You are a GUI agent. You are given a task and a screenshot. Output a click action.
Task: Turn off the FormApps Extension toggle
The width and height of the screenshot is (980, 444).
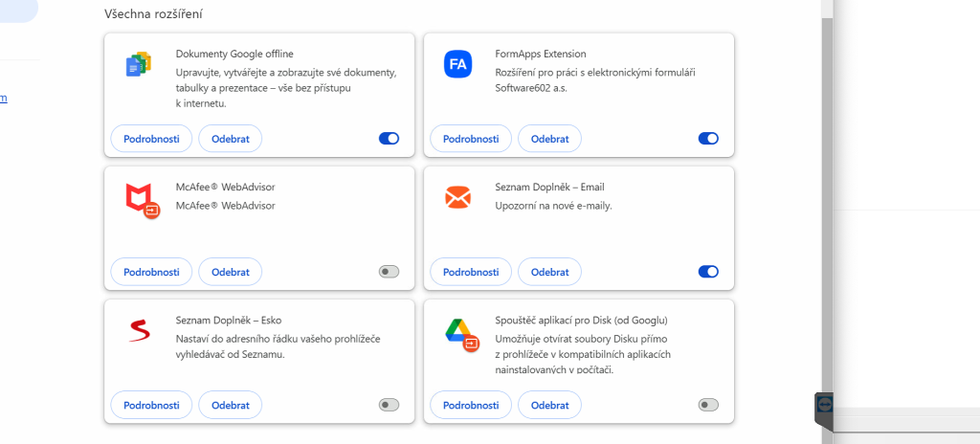708,139
